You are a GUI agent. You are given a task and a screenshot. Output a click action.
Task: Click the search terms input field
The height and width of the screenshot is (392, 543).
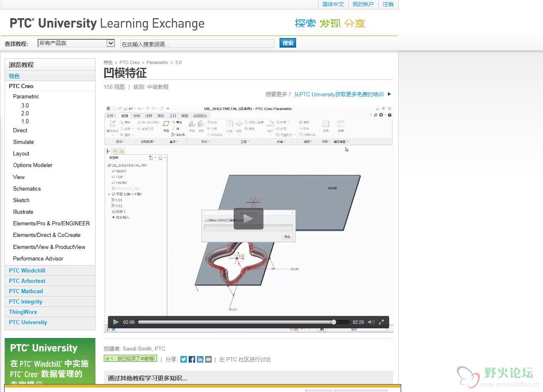click(197, 44)
